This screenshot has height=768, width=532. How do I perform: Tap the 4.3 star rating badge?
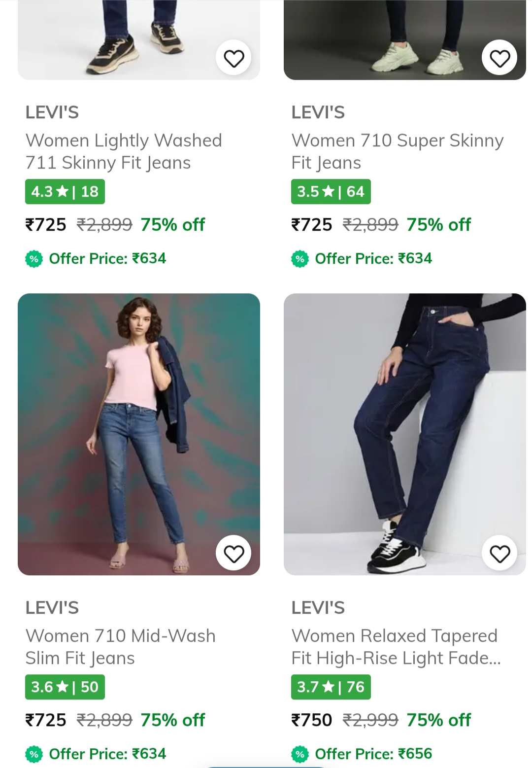coord(65,191)
